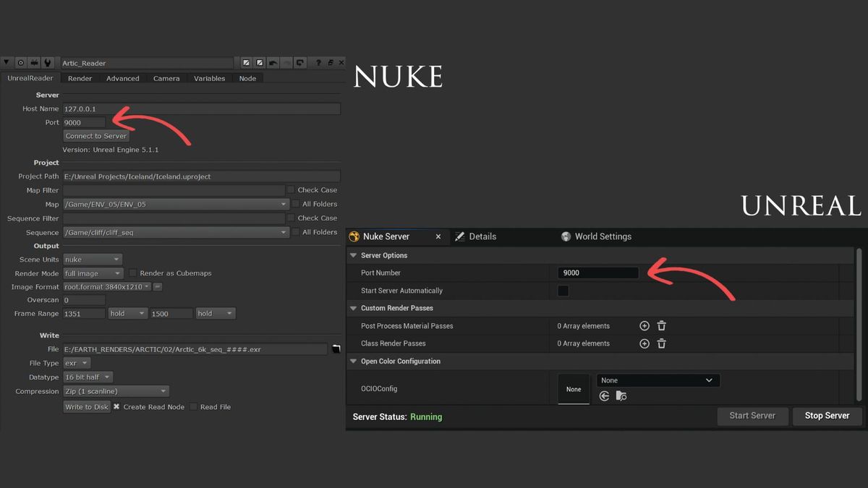Click the wrench icon in Nuke node header
The height and width of the screenshot is (488, 868).
[x=47, y=63]
